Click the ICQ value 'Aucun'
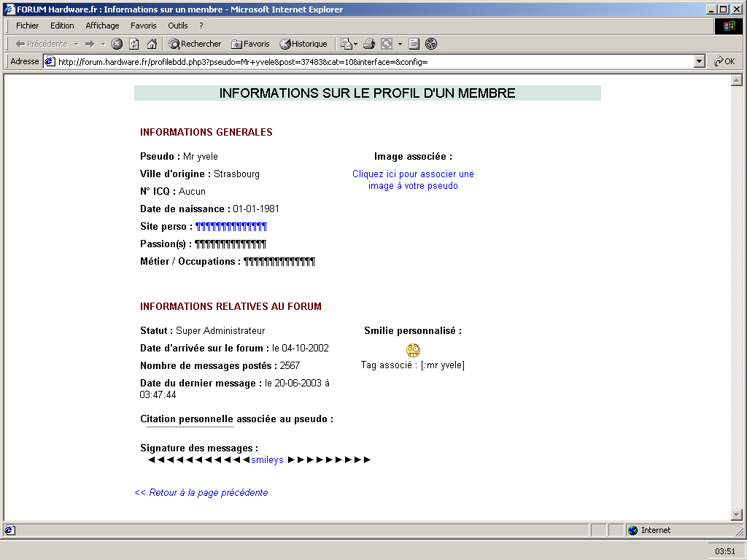This screenshot has height=560, width=747. tap(192, 192)
